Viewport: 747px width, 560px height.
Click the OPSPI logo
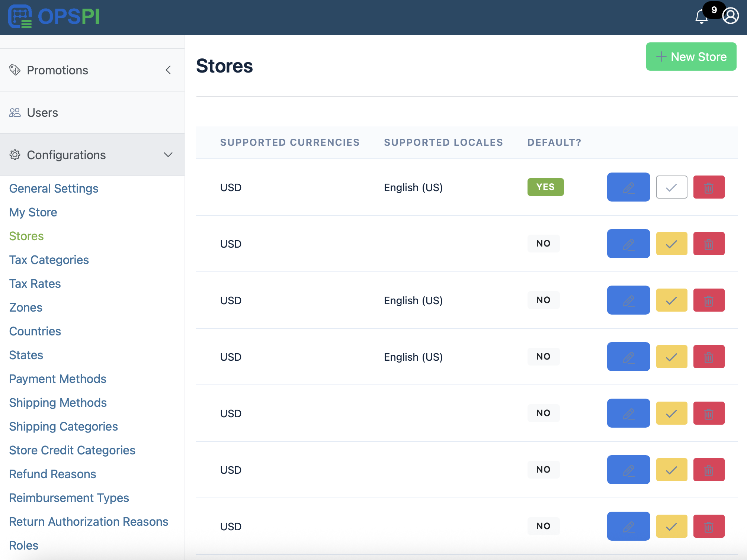click(x=54, y=16)
